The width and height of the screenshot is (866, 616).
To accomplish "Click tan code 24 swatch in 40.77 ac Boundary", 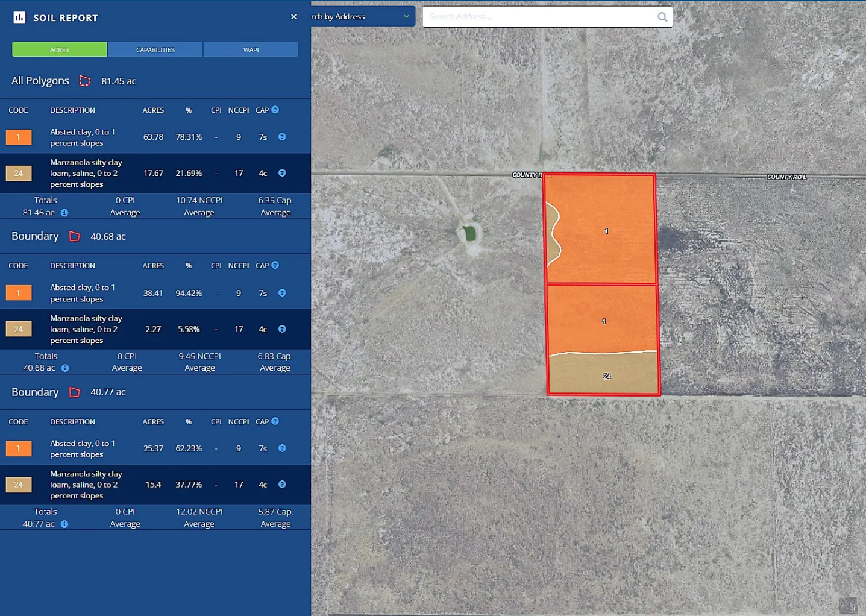I will click(x=19, y=485).
